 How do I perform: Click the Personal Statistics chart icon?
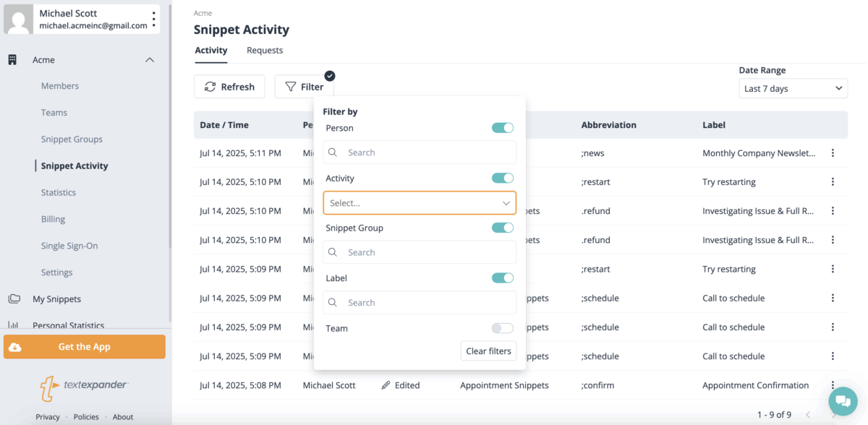coord(14,325)
